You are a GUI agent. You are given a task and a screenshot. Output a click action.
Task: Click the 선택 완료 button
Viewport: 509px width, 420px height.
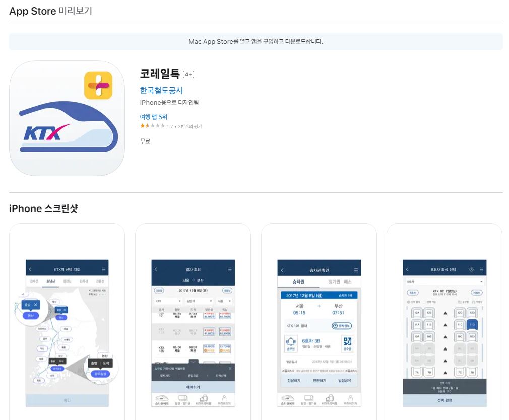pos(444,400)
